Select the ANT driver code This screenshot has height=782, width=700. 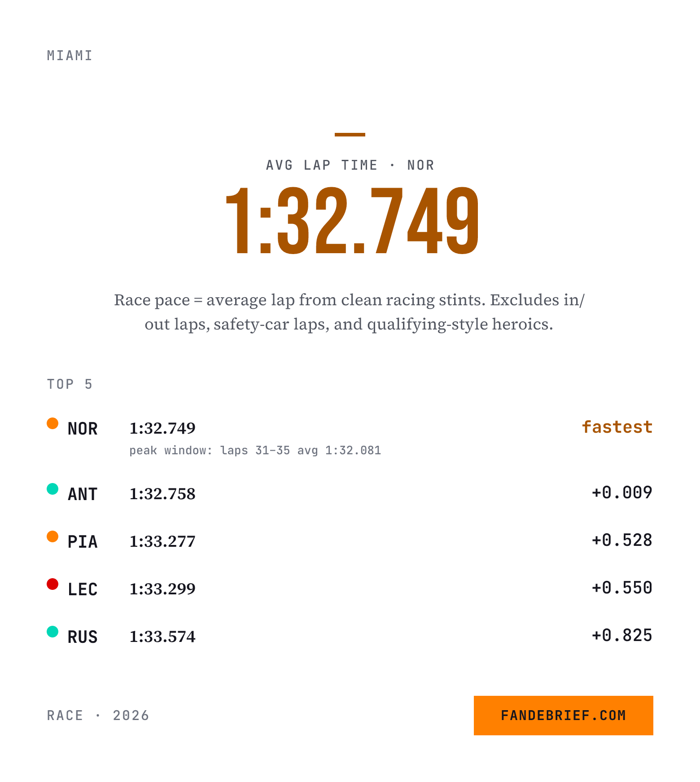click(83, 494)
